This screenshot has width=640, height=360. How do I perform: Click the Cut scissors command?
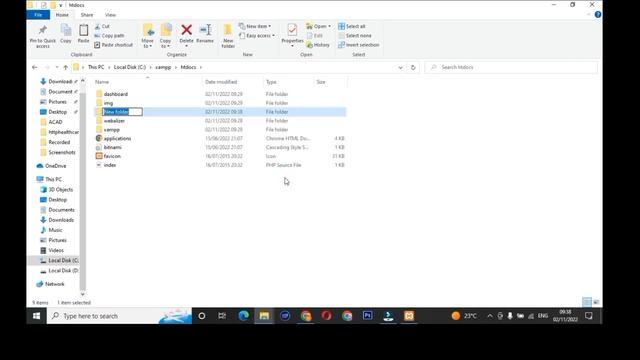pos(102,26)
